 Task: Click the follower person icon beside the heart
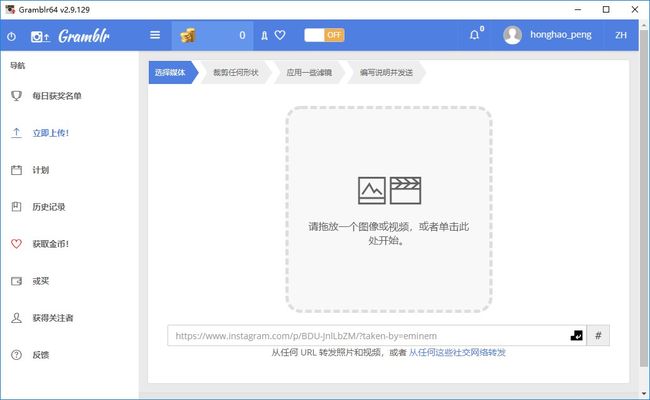[x=264, y=36]
